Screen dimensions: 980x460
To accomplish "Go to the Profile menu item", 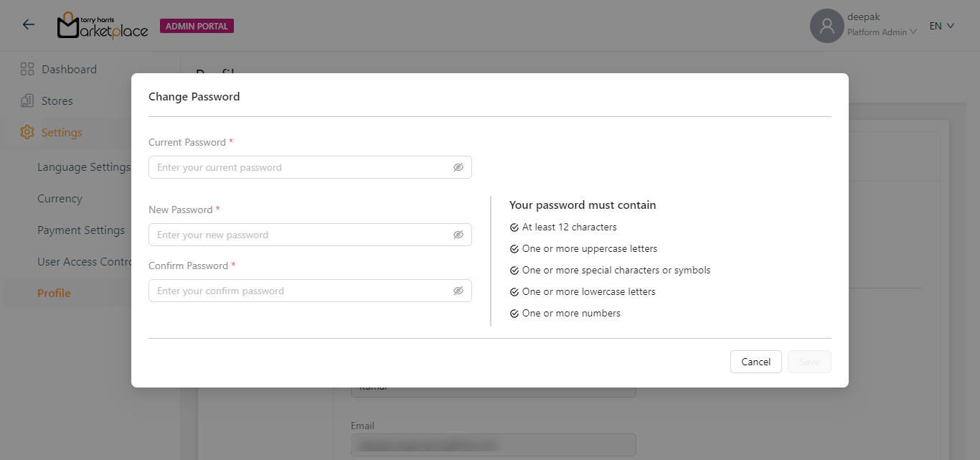I will point(54,294).
